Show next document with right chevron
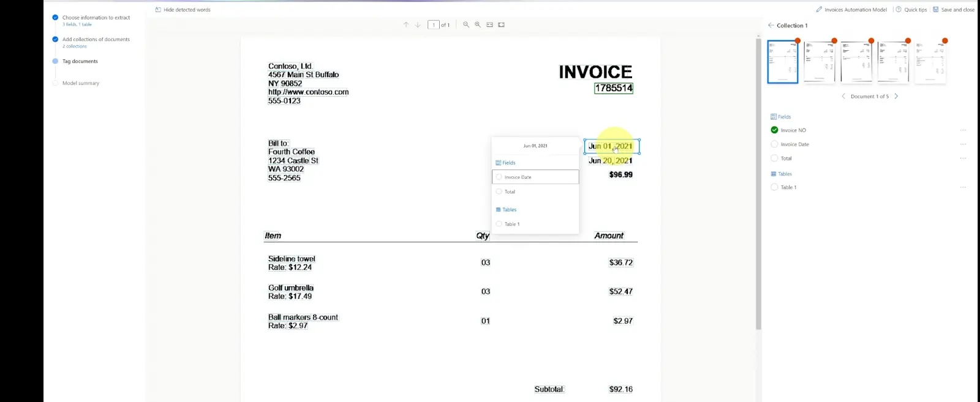Screen dimensions: 980x402 coord(896,97)
